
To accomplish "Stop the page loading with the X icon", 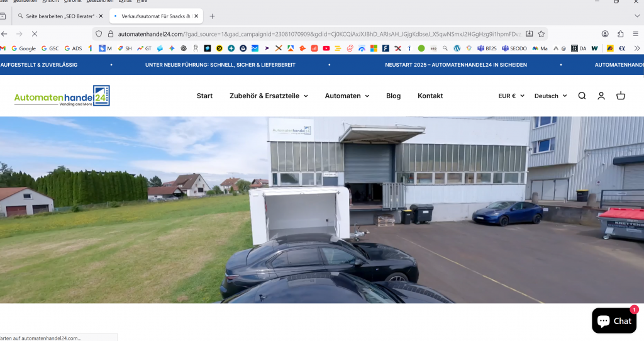I will (35, 34).
